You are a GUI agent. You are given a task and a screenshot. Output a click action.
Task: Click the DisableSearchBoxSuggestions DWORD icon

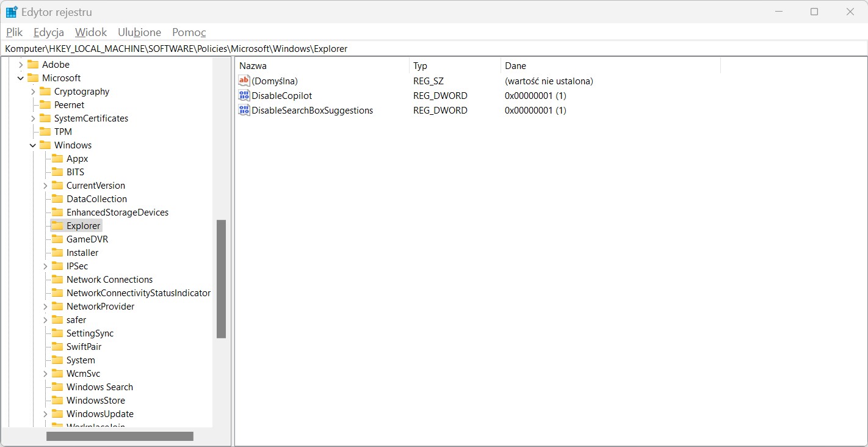pos(244,111)
